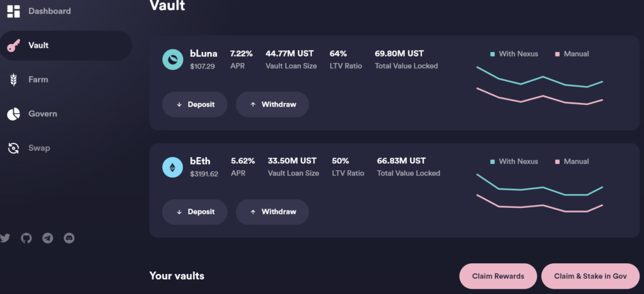Click the bEth Ethereum token logo
The width and height of the screenshot is (644, 294).
pyautogui.click(x=172, y=167)
